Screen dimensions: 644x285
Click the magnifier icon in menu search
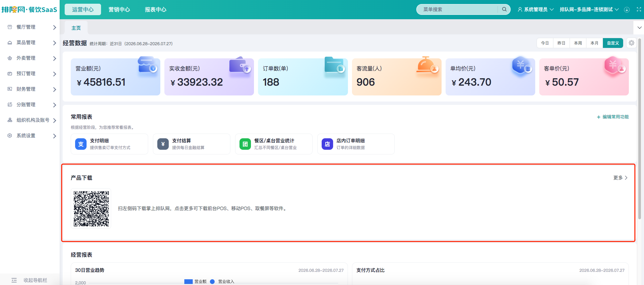click(x=504, y=9)
